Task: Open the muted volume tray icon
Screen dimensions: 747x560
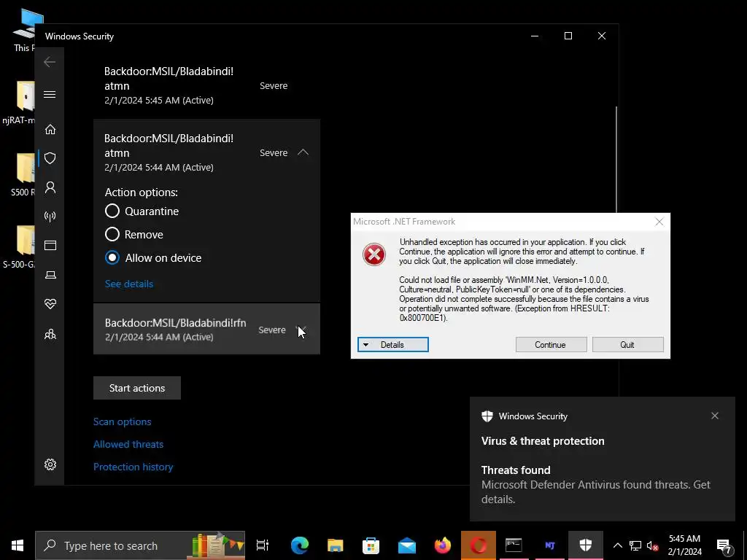Action: pyautogui.click(x=653, y=545)
